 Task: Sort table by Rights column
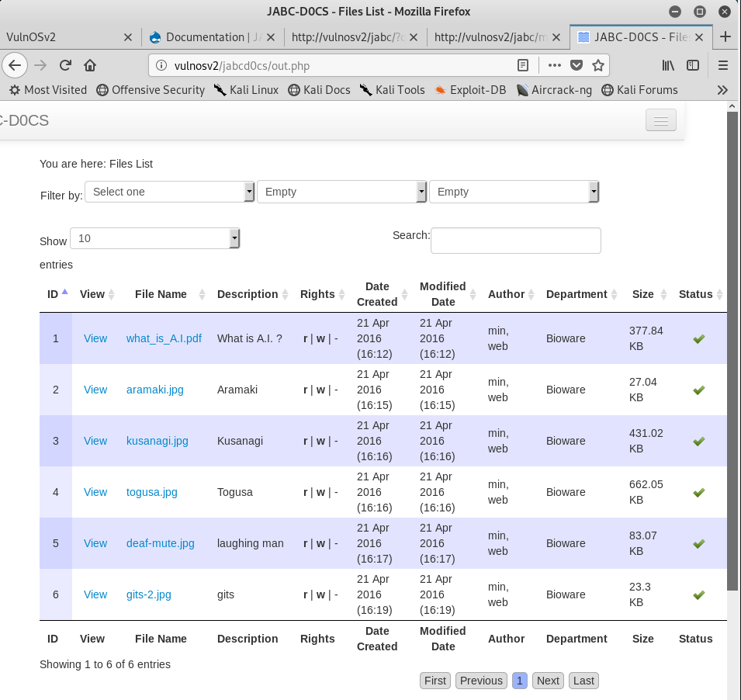click(x=322, y=294)
